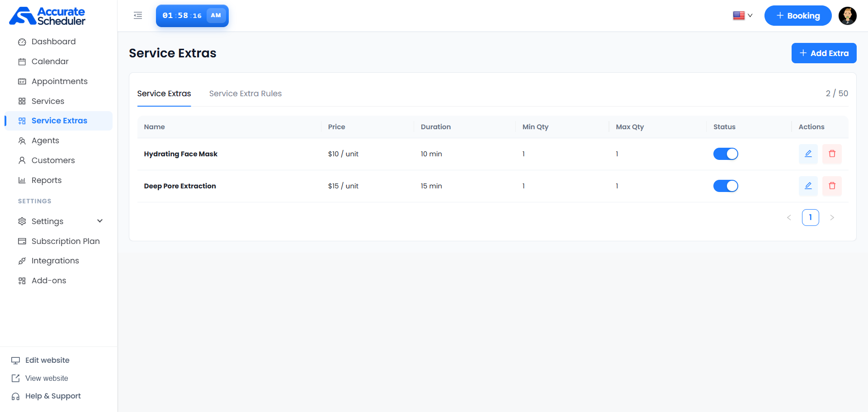This screenshot has width=868, height=412.
Task: Click the clock time display
Action: click(192, 16)
